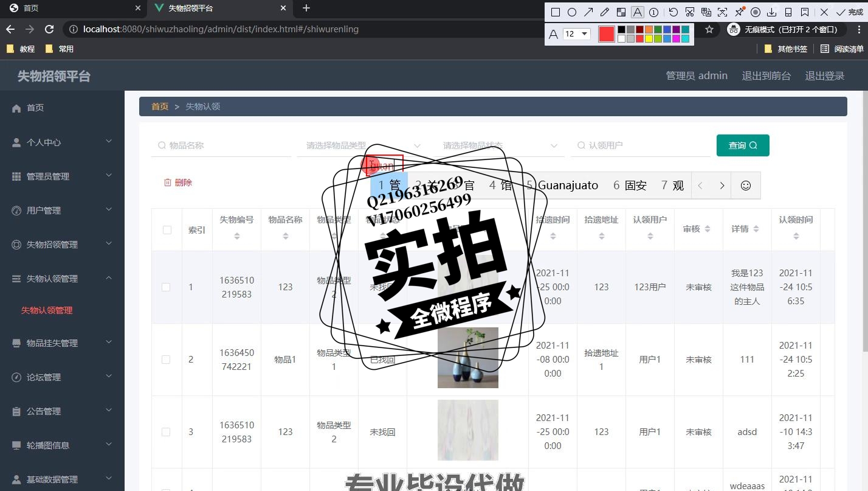The height and width of the screenshot is (491, 868).
Task: Click the 首页 breadcrumb link
Action: (160, 106)
